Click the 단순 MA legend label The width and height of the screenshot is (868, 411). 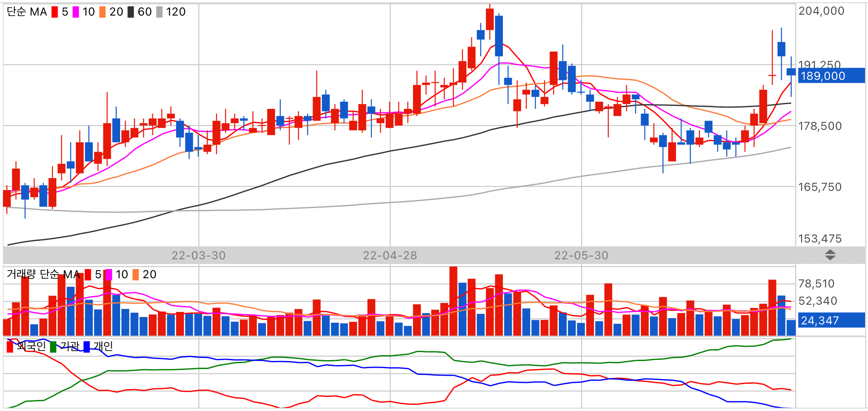(x=27, y=12)
